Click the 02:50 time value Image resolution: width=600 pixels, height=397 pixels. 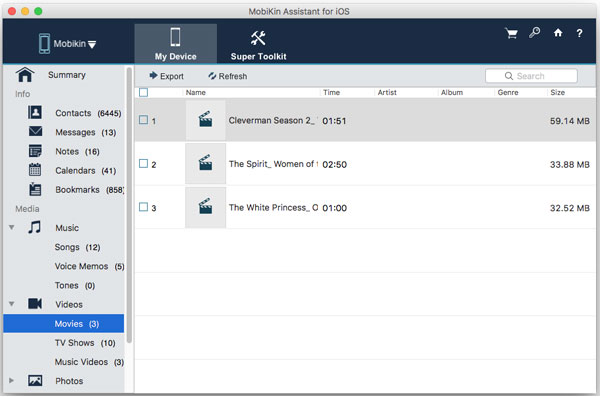point(334,165)
